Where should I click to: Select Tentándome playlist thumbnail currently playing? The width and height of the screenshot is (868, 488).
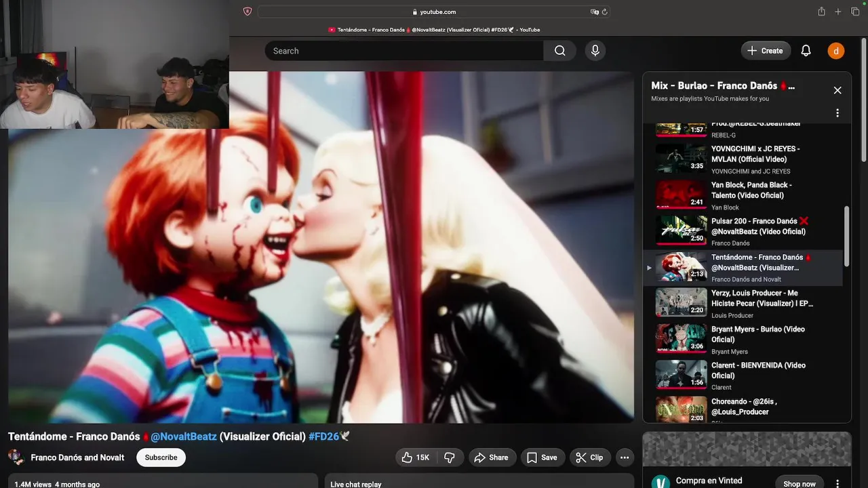pos(681,266)
